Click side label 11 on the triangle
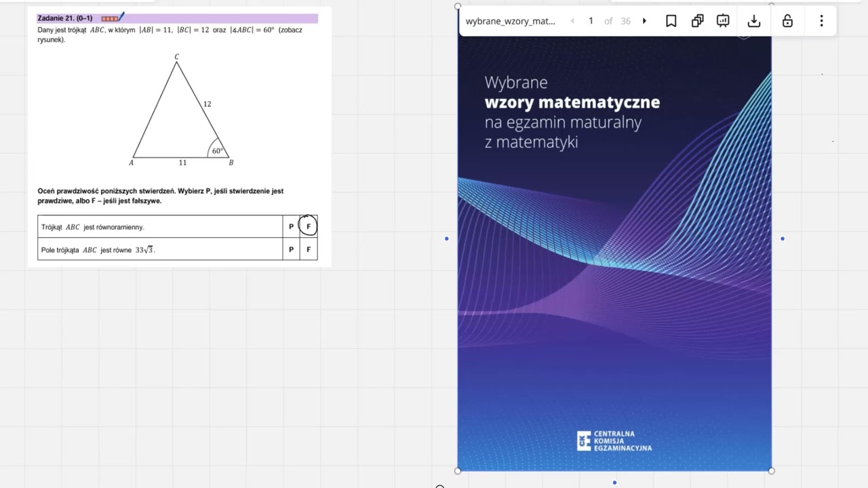 [182, 163]
